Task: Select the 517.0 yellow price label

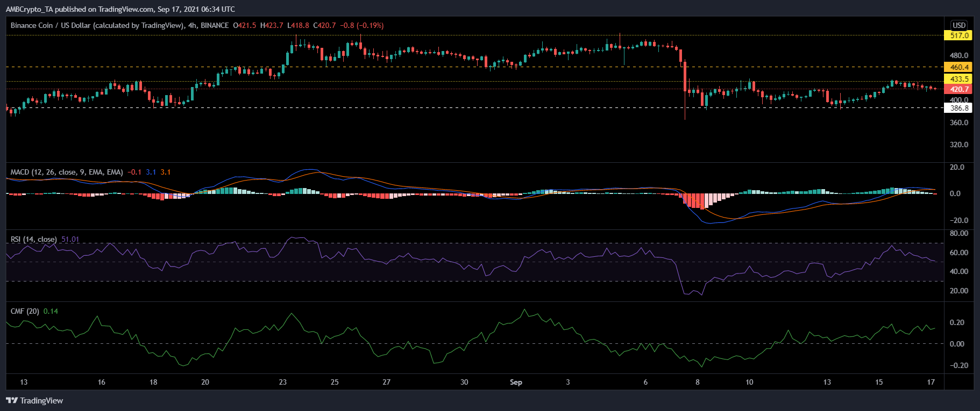Action: point(958,35)
